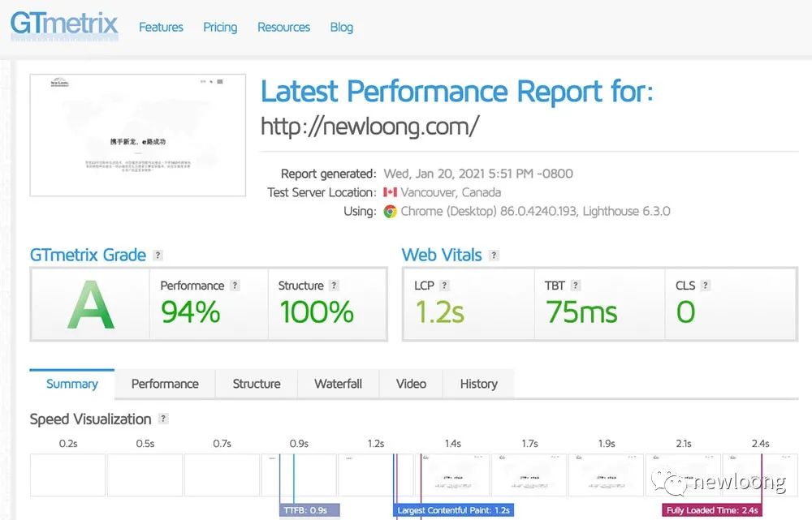The image size is (812, 520).
Task: Go to Resources in navigation
Action: [283, 27]
